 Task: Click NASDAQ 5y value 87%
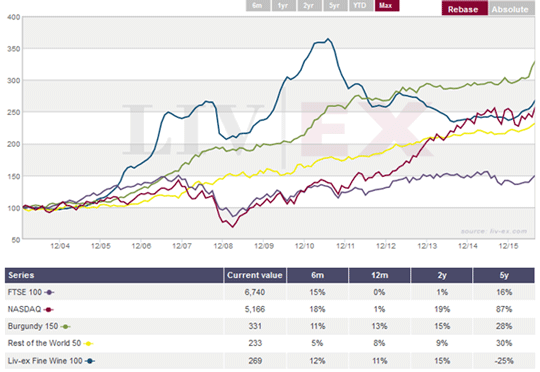504,309
